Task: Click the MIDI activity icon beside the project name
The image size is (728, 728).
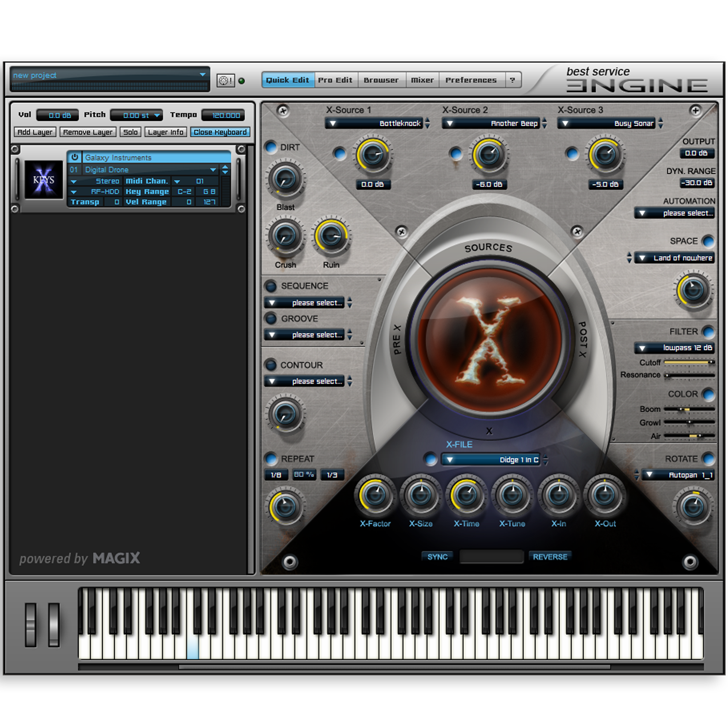Action: [226, 80]
